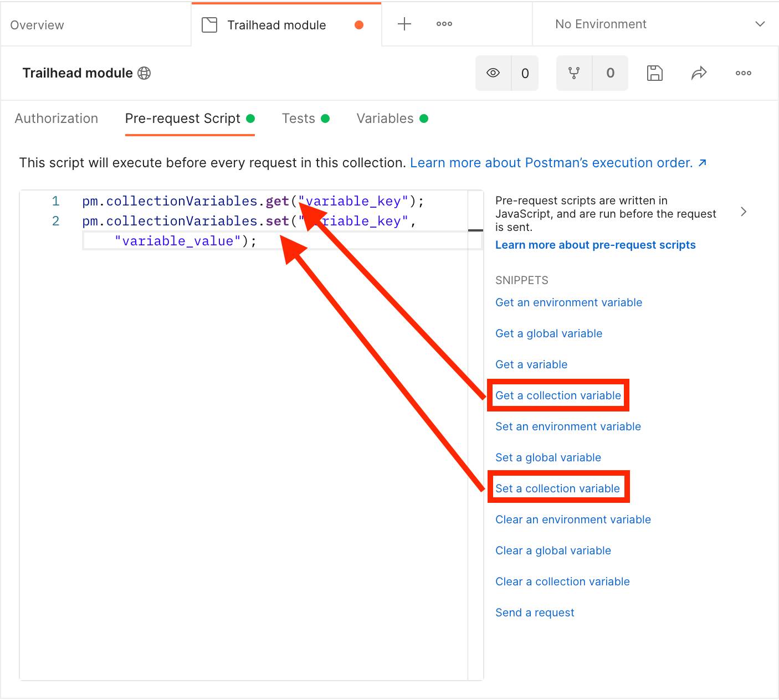
Task: Insert the Set a collection variable snippet
Action: [557, 488]
